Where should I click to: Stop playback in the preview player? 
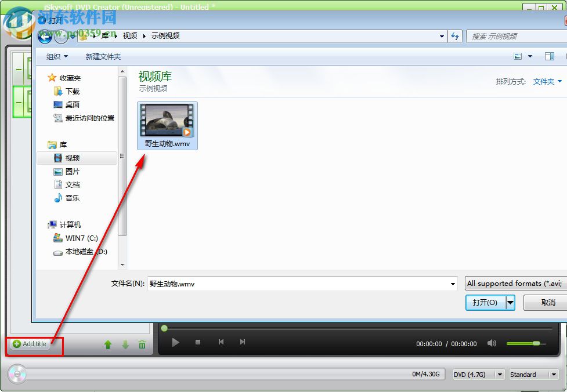[x=197, y=342]
